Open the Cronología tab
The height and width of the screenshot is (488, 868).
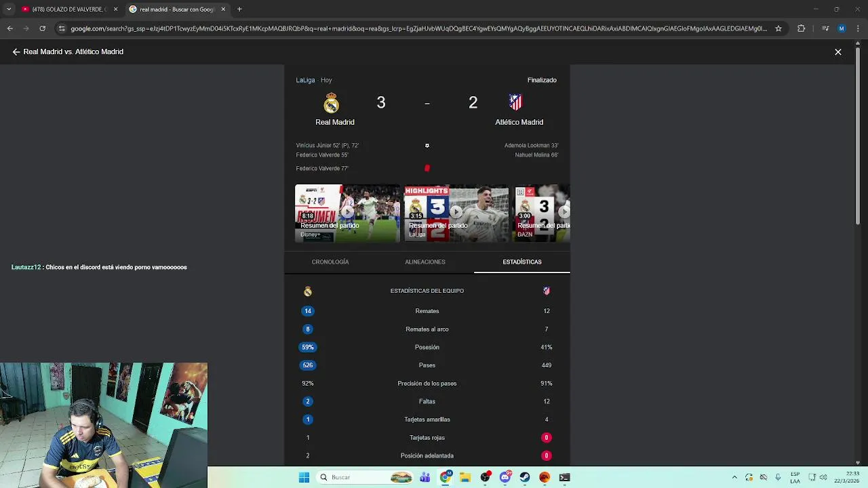(330, 262)
